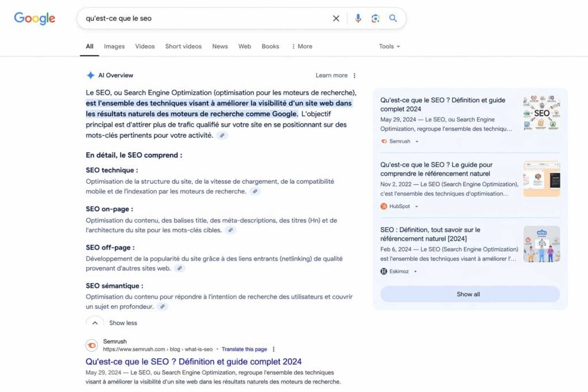588x392 pixels.
Task: Click the Show less label
Action: coord(123,323)
